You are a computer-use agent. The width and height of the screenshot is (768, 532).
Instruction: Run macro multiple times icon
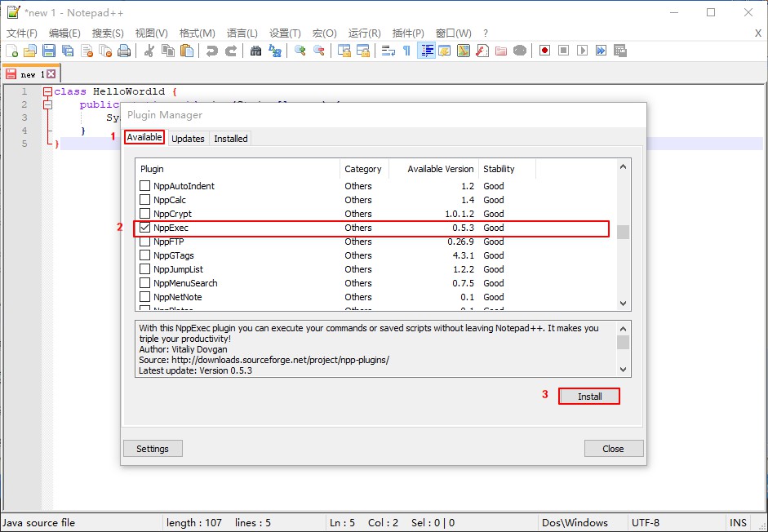(x=601, y=51)
